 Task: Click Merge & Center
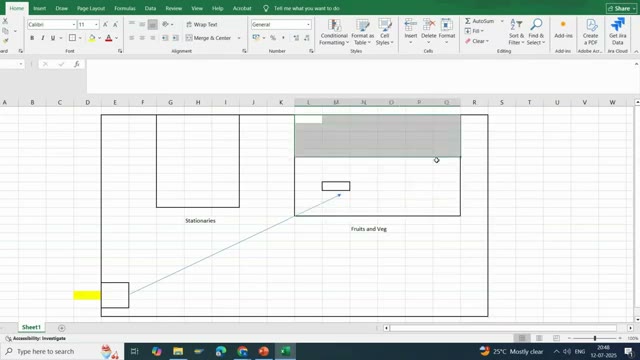[x=209, y=38]
